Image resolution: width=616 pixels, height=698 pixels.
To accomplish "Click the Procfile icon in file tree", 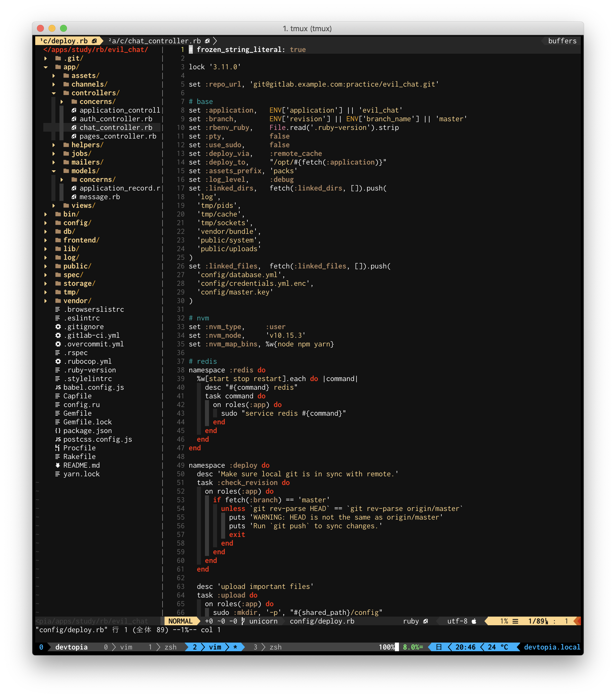I will (x=57, y=448).
